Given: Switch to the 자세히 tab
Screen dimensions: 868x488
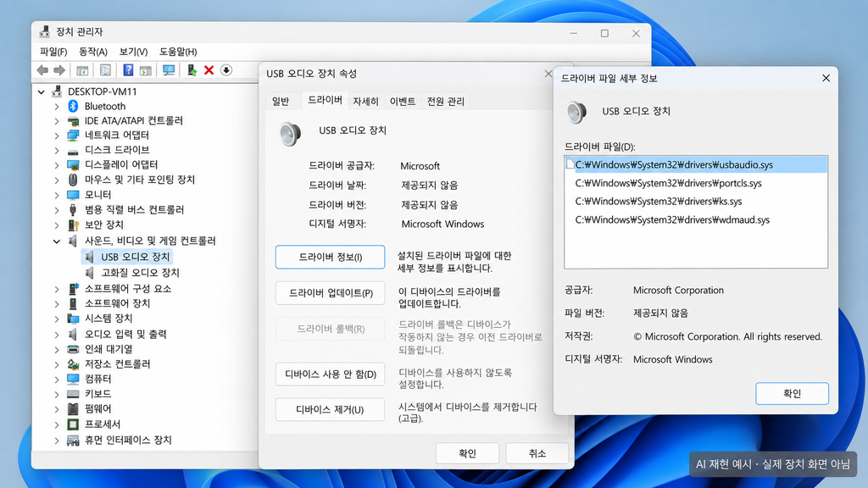Looking at the screenshot, I should click(x=365, y=101).
